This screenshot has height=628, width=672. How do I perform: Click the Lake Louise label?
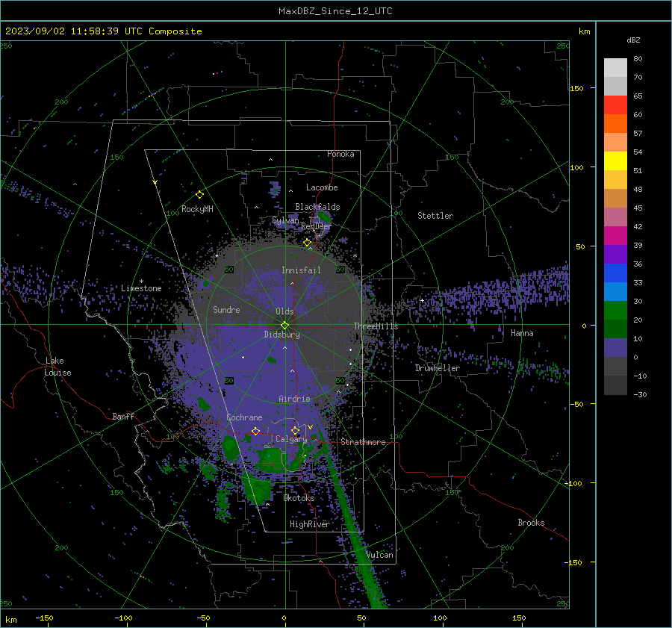click(57, 367)
